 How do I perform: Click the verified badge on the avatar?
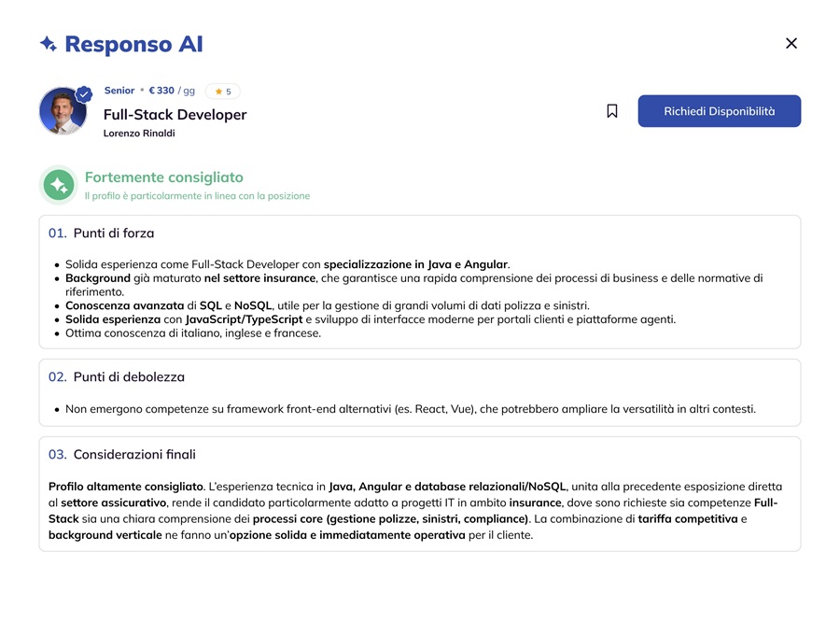[84, 94]
